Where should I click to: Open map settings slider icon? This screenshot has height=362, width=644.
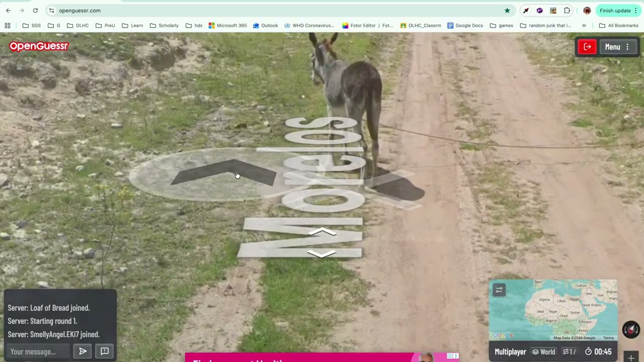point(499,290)
